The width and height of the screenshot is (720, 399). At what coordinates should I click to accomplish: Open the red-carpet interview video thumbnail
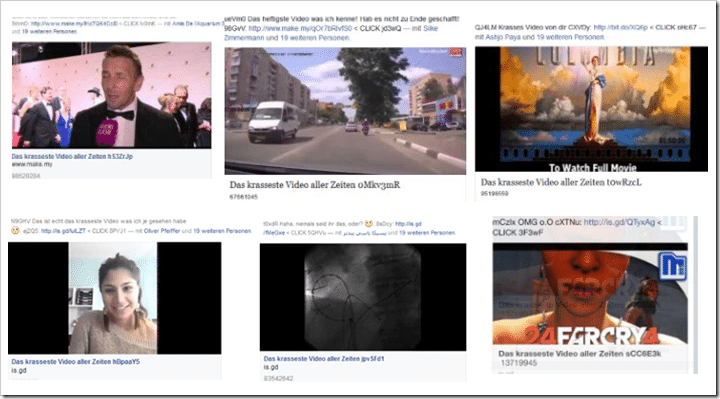pos(112,95)
